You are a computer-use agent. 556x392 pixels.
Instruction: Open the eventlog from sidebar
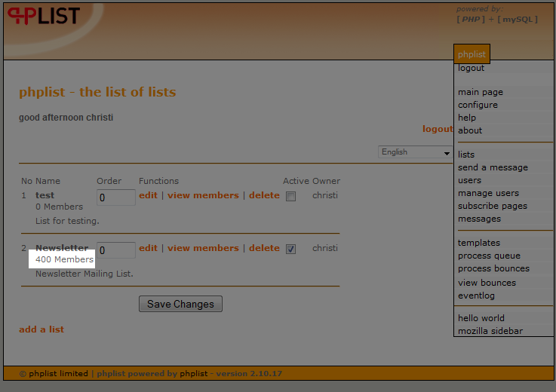[478, 296]
